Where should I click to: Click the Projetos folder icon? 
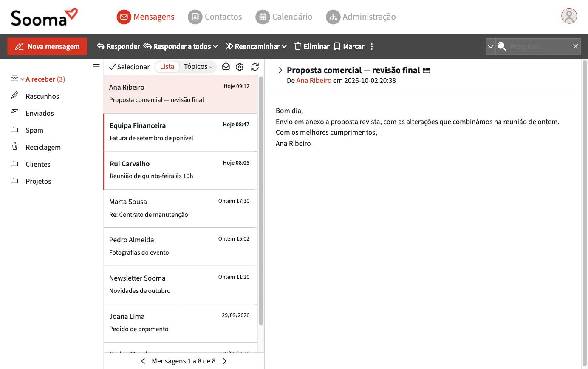[x=15, y=180]
